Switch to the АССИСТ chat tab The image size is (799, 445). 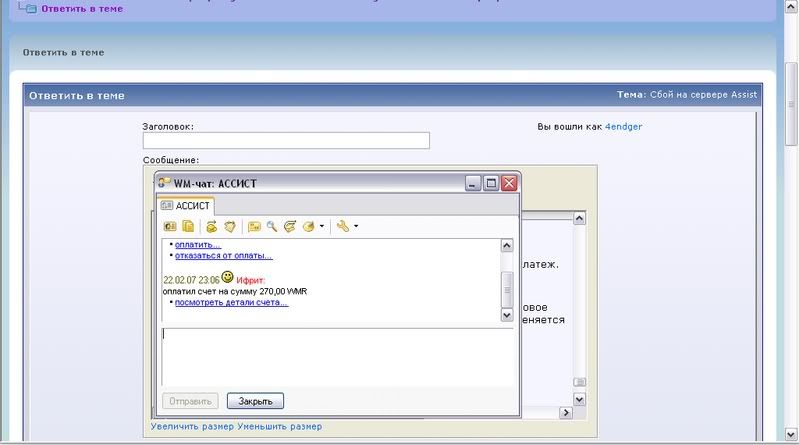(x=185, y=205)
